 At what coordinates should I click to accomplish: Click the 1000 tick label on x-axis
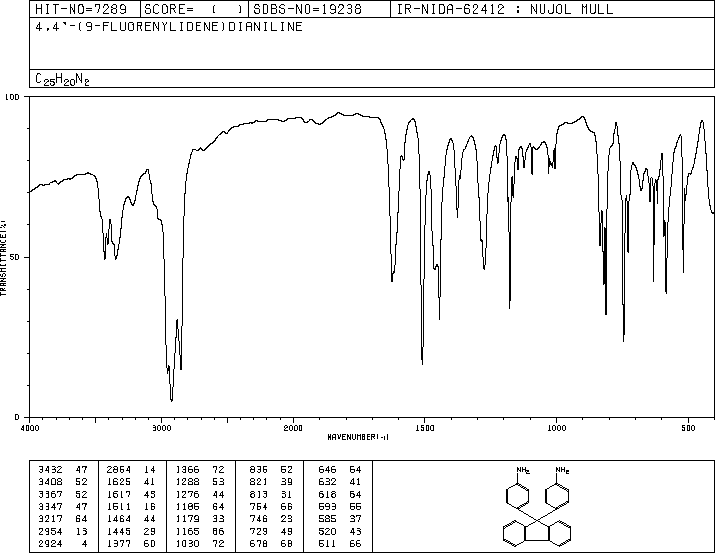point(556,428)
